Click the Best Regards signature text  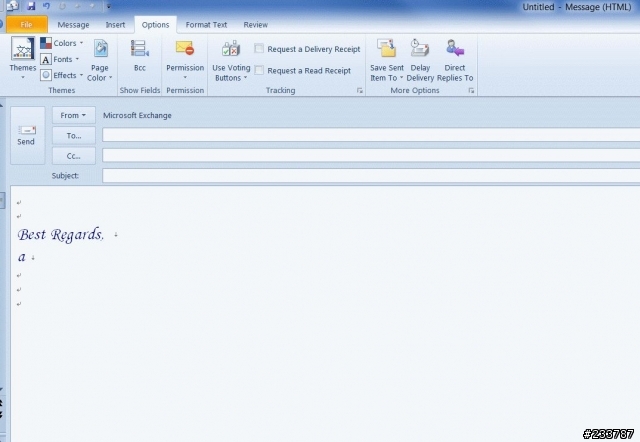(61, 235)
